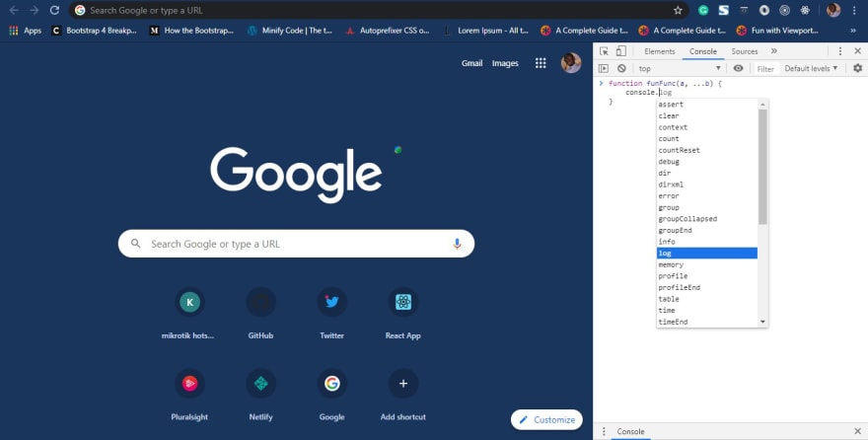
Task: Open console drawer three-dot menu
Action: coord(604,431)
